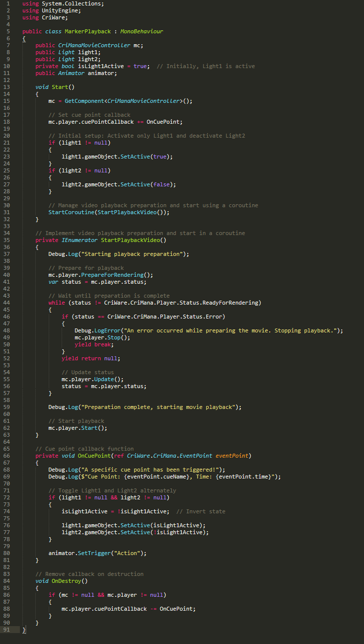Screen dimensions: 364x644
Task: Click the 'animator.SetTrigger("Action");' call
Action: 97,553
